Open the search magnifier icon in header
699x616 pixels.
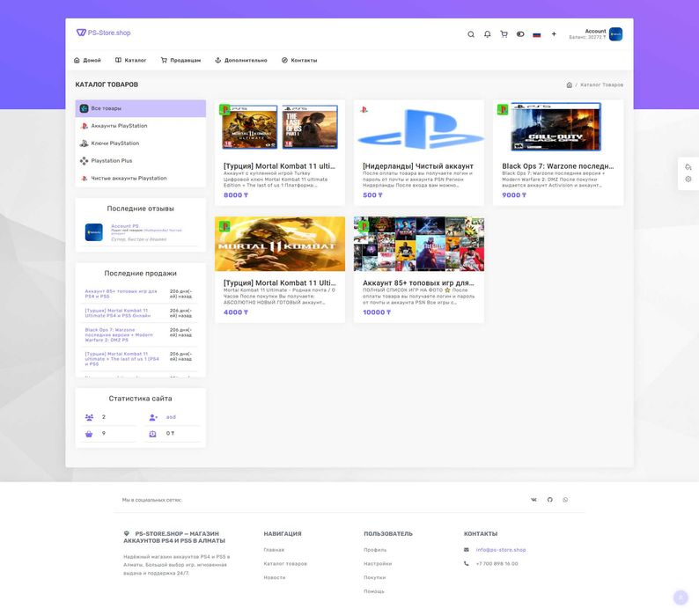[x=471, y=34]
